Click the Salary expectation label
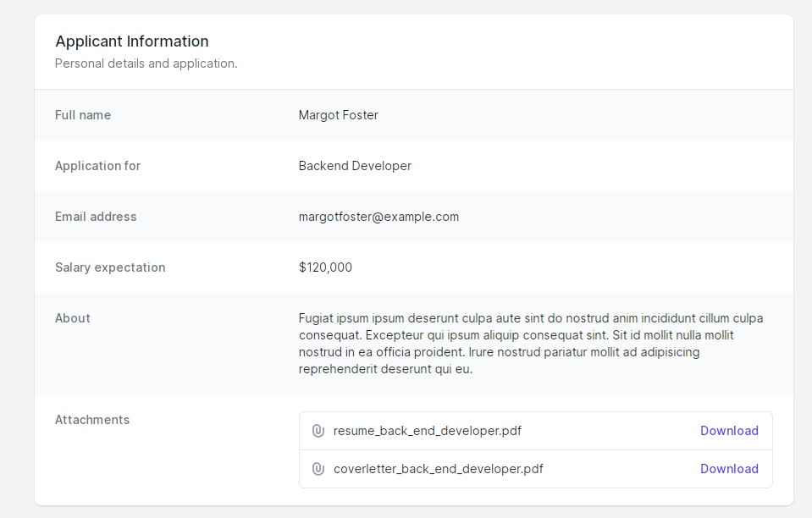This screenshot has width=812, height=518. (110, 267)
